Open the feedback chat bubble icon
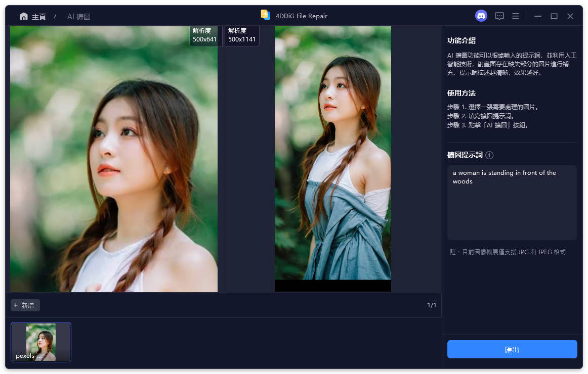Viewport: 588px width, 374px height. [499, 16]
